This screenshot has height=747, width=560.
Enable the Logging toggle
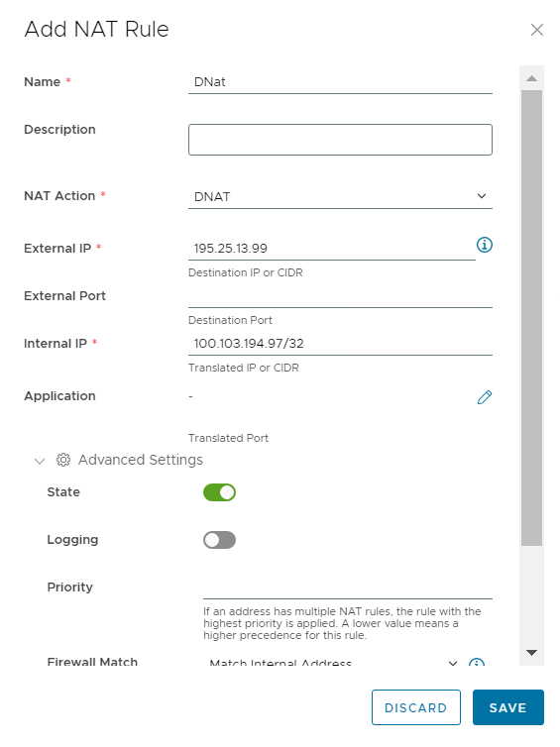coord(219,540)
